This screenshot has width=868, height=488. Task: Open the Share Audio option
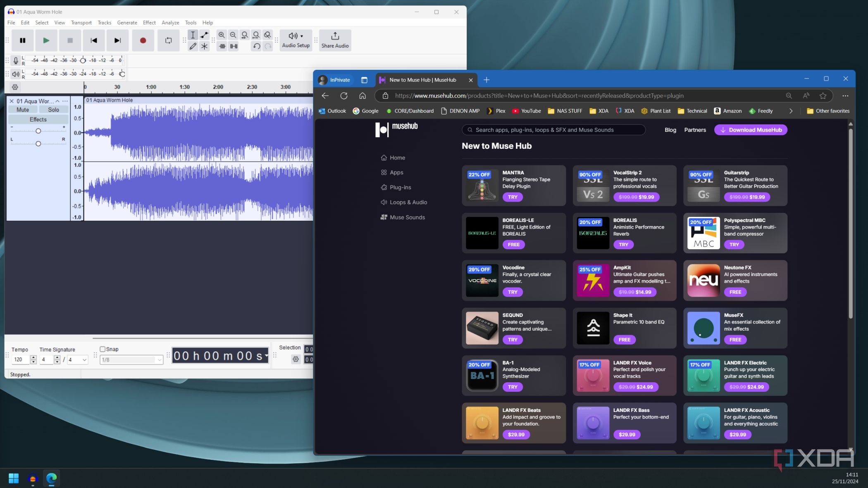(335, 40)
